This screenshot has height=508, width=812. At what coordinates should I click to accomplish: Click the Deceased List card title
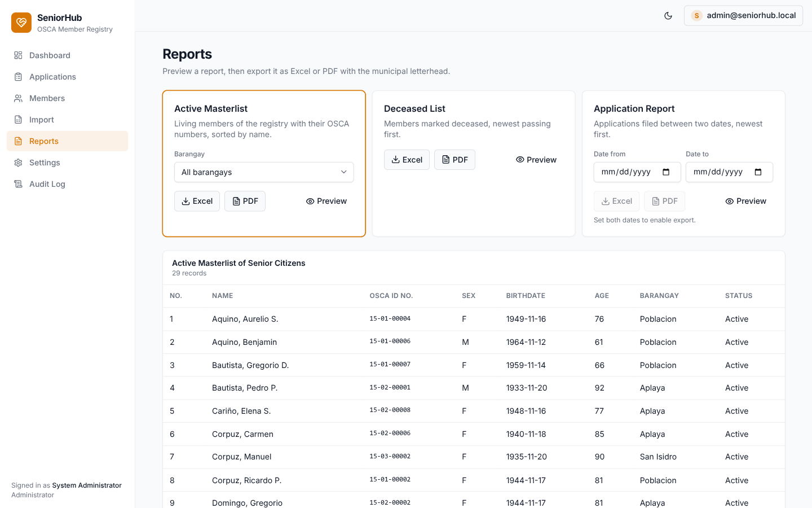[414, 108]
